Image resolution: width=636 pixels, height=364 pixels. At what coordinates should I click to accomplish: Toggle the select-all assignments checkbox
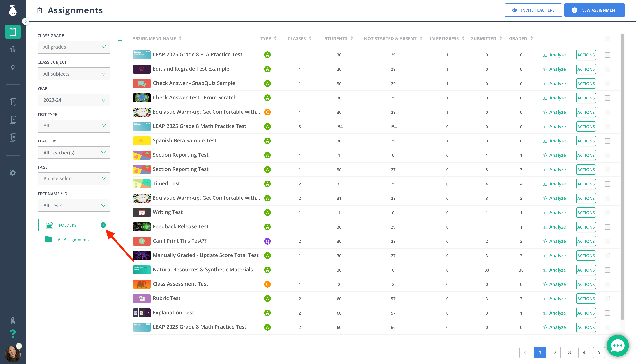607,38
